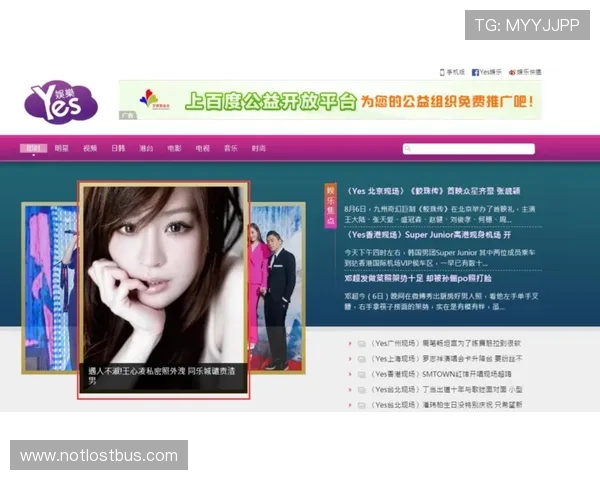Click comment icon beside Yes上海现场 headline
The height and width of the screenshot is (480, 600).
361,359
